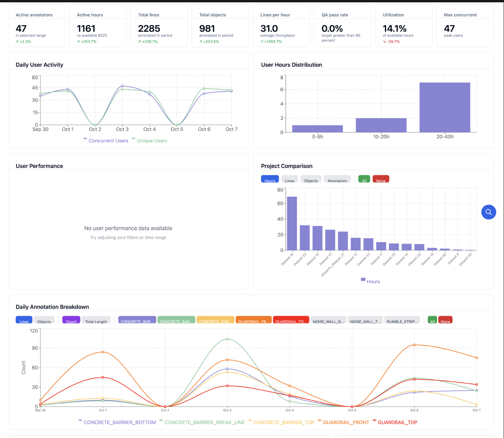Screen dimensions: 504x438
Task: Select Lines tab in Project Comparison
Action: (x=289, y=180)
